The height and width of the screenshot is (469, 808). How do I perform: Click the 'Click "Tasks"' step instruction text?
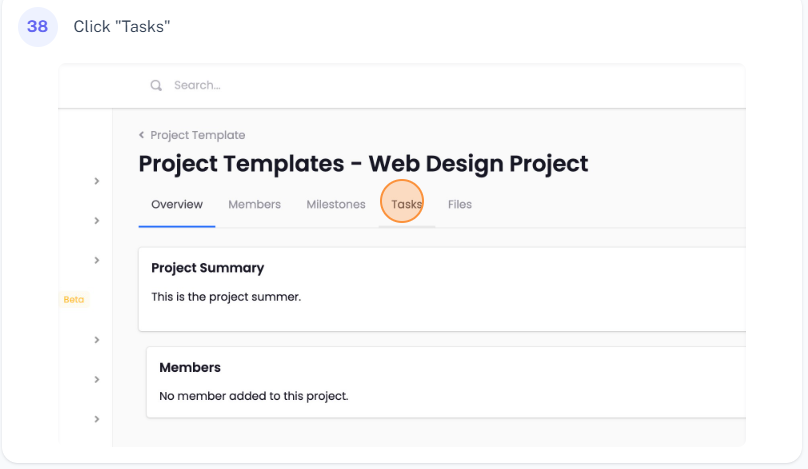point(122,26)
